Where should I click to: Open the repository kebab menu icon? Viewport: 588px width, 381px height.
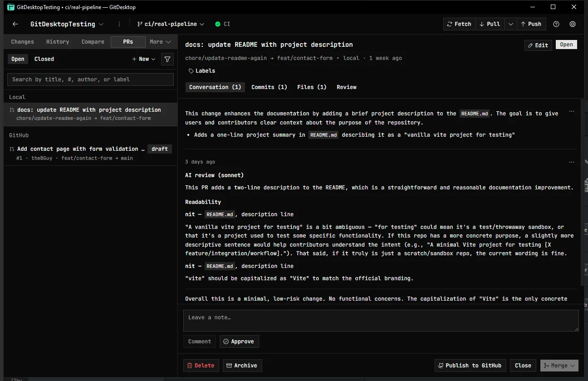click(119, 24)
